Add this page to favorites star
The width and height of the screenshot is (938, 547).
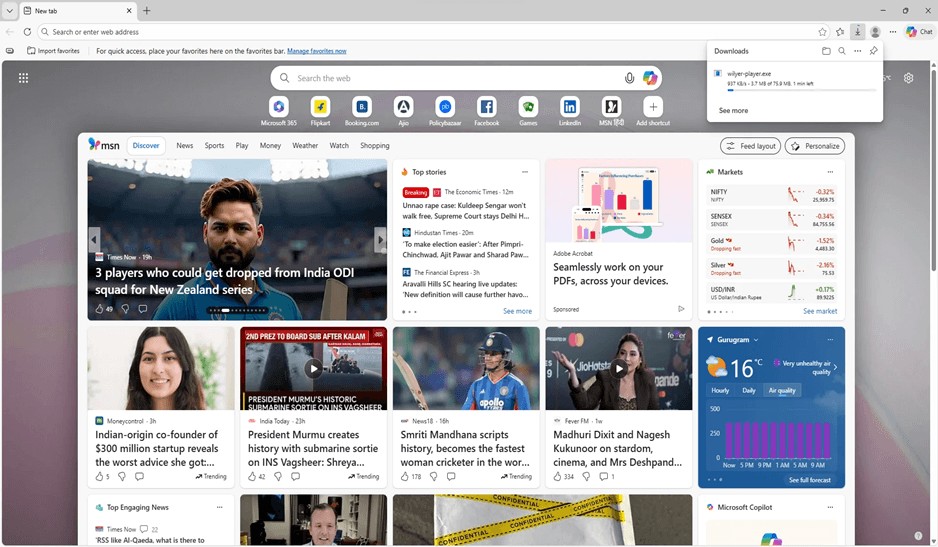point(823,32)
